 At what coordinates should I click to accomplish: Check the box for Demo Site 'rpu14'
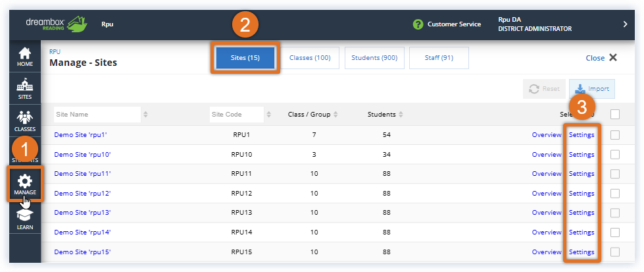point(615,232)
